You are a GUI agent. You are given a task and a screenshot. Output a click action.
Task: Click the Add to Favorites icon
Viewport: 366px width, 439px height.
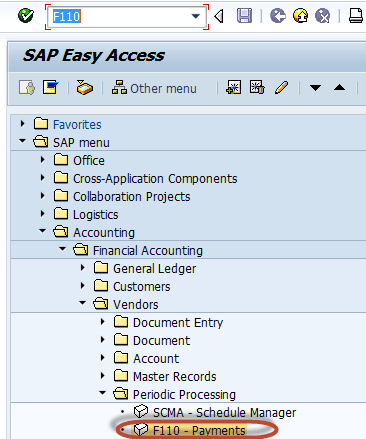pos(234,88)
